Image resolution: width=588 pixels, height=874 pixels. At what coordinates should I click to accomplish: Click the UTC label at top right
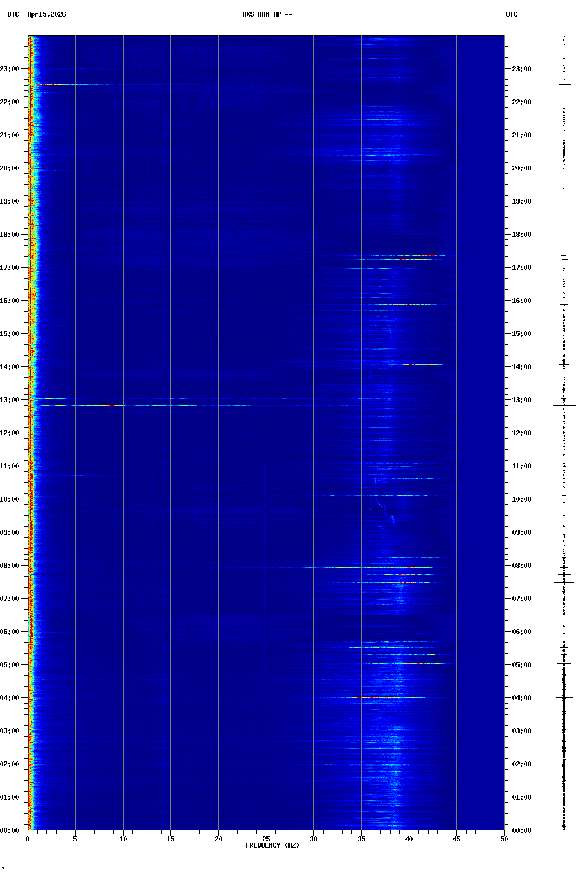(511, 14)
